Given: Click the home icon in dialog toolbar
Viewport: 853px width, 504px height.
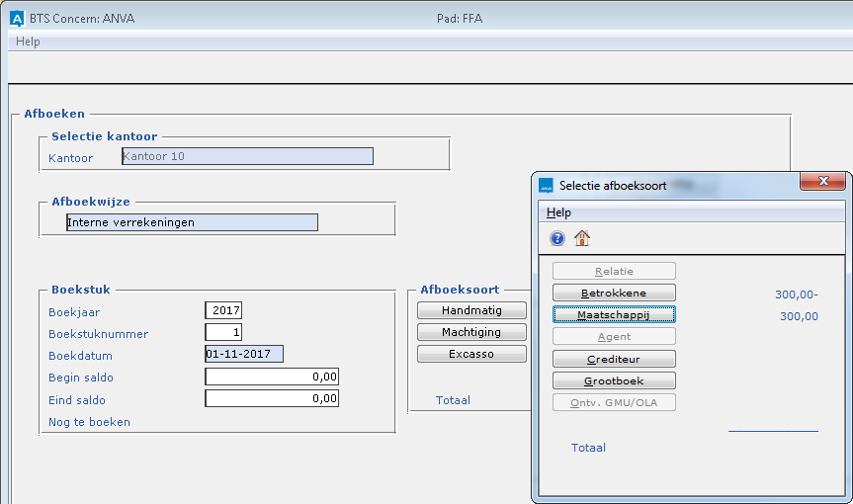Looking at the screenshot, I should (x=582, y=238).
